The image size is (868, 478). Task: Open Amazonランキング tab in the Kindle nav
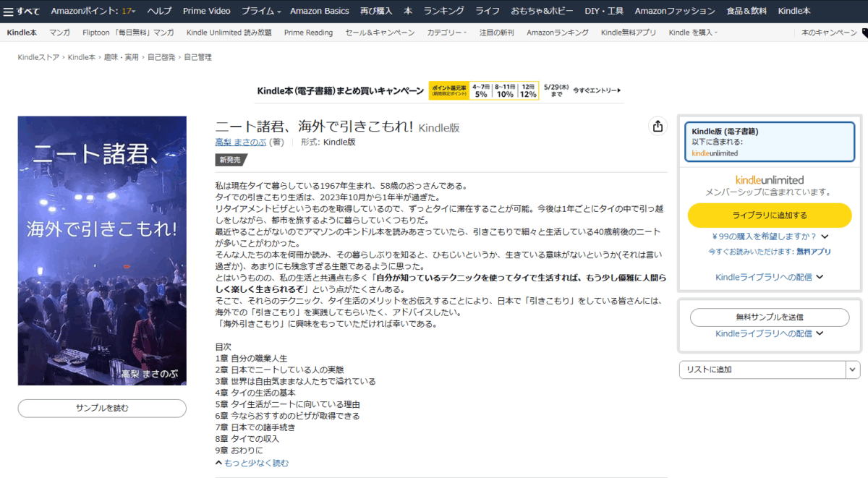pos(558,33)
